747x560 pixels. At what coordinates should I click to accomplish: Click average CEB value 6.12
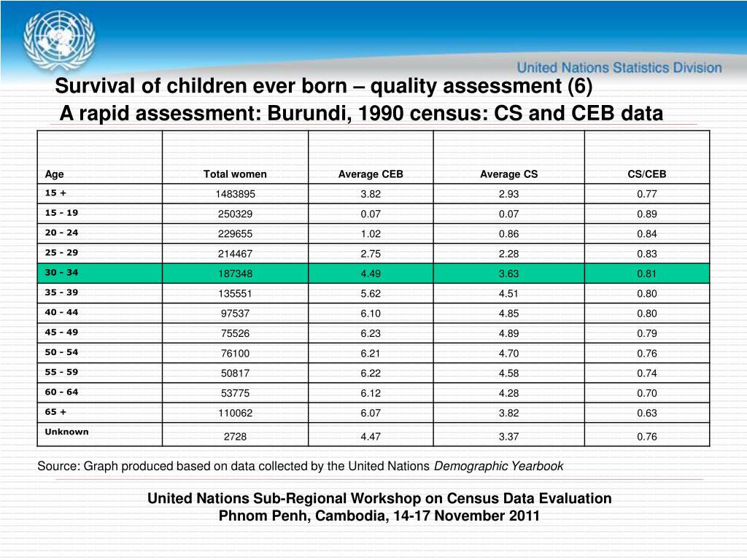click(371, 394)
